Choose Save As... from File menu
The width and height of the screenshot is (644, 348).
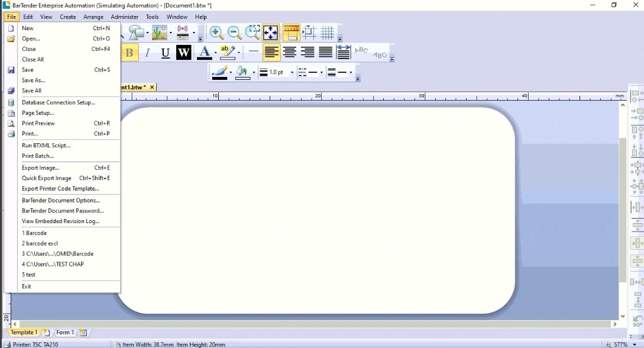[x=34, y=80]
